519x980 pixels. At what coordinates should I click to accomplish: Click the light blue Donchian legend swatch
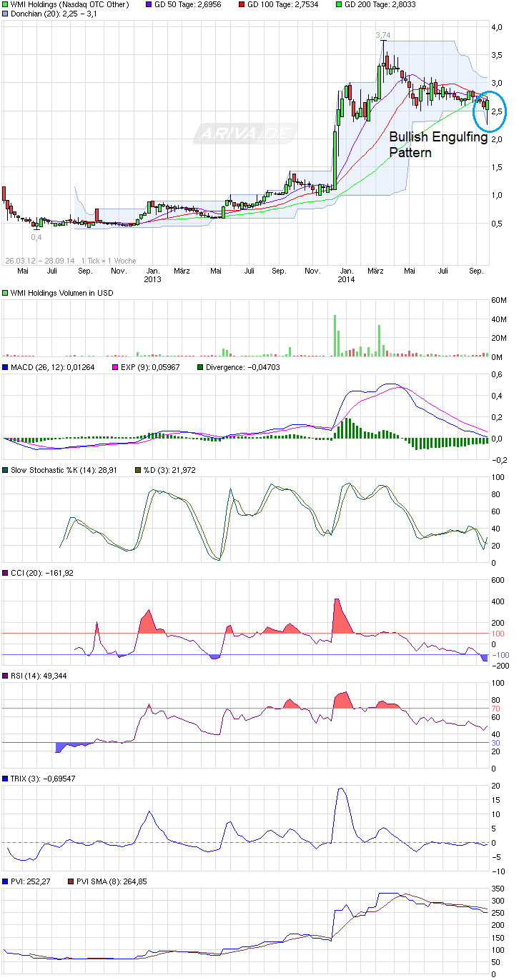5,14
